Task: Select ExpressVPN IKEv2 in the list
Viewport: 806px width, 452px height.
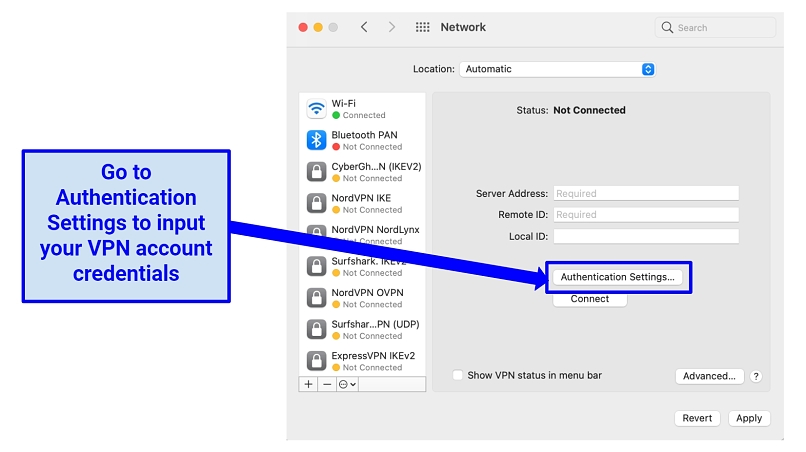Action: click(x=362, y=361)
